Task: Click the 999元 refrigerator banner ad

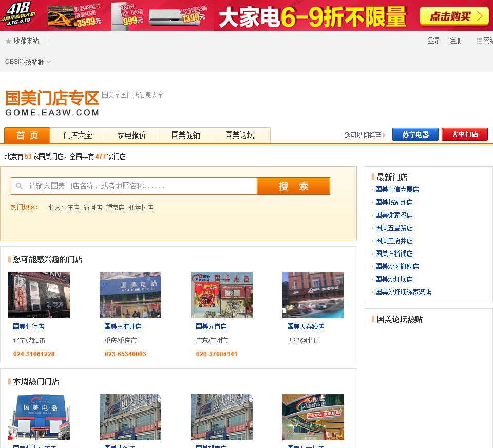Action: (128, 15)
